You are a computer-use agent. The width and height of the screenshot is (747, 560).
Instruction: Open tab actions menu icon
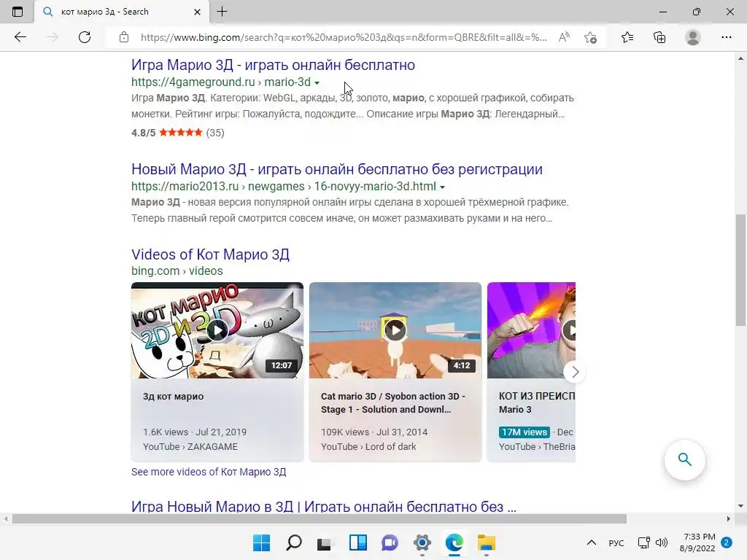[18, 12]
